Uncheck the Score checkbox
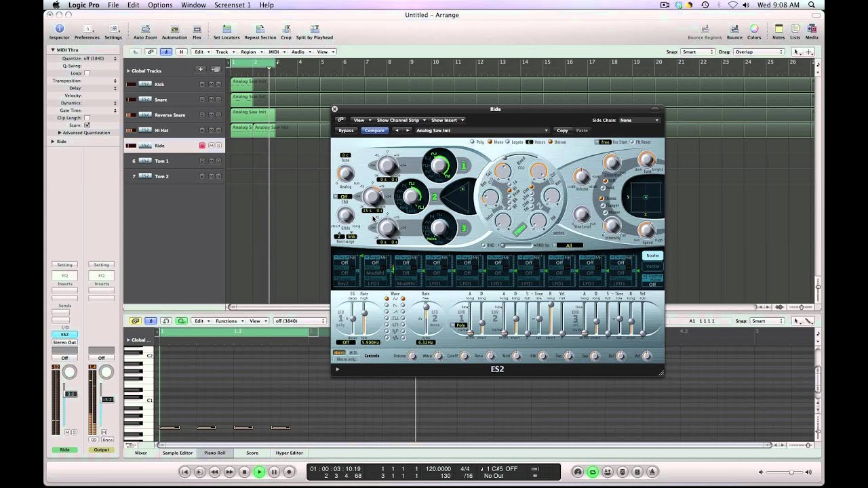Viewport: 868px width, 488px height. (87, 125)
